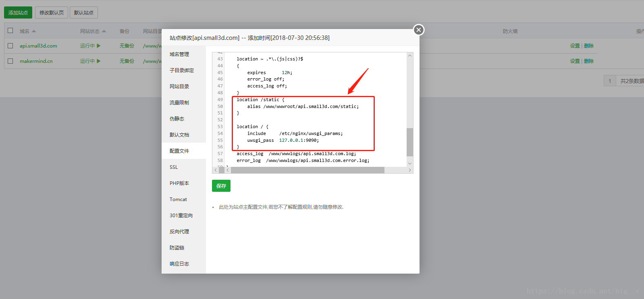644x299 pixels.
Task: Open 流量限制 tab
Action: tap(184, 102)
